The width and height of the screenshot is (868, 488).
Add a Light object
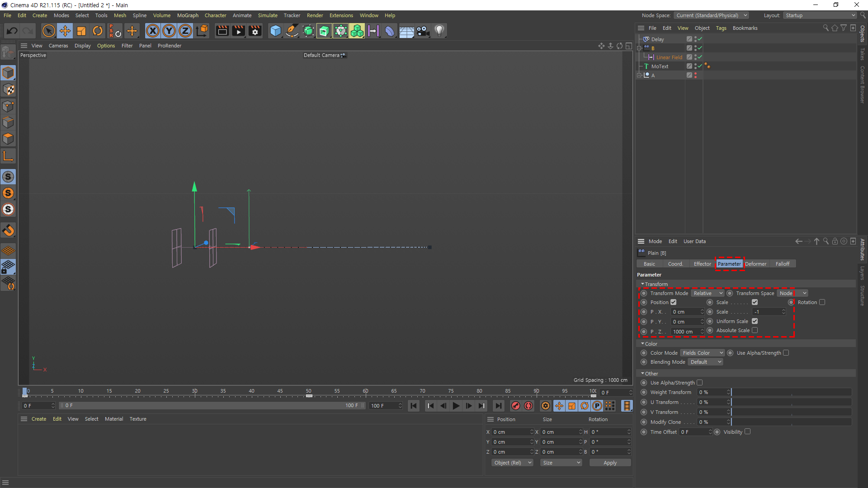pyautogui.click(x=439, y=31)
